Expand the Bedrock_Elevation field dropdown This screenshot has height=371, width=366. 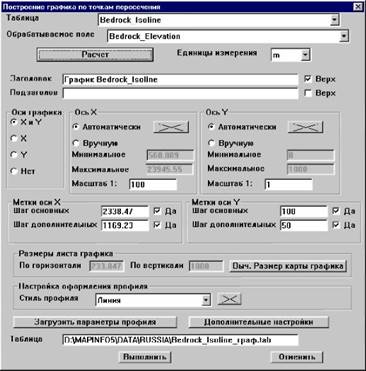click(x=344, y=36)
